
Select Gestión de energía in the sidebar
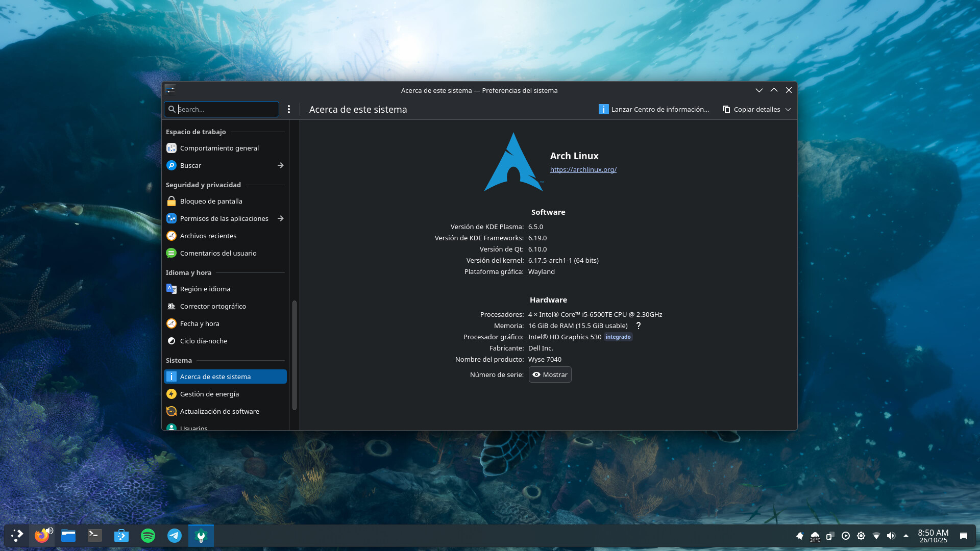click(209, 394)
